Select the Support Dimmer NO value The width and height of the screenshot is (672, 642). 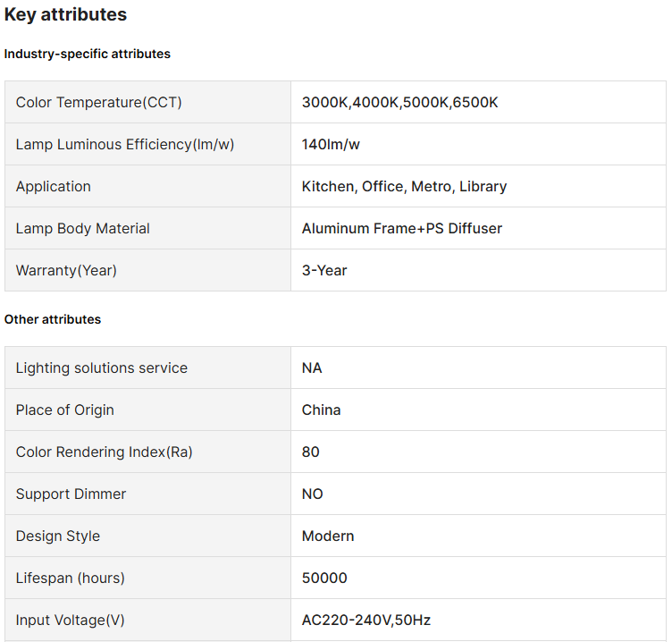coord(312,494)
